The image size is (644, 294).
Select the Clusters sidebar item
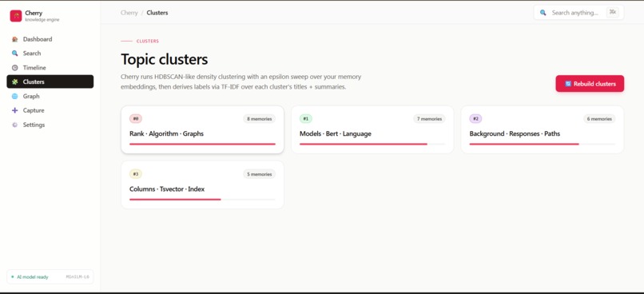[x=50, y=81]
